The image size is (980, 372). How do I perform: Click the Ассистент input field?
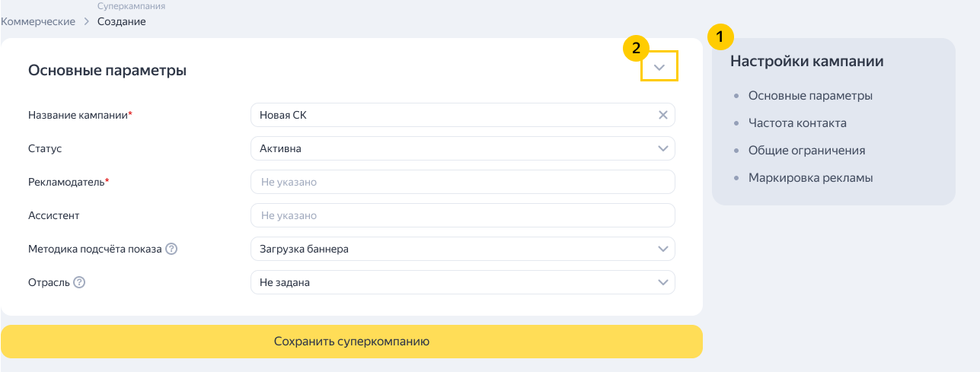(x=462, y=215)
